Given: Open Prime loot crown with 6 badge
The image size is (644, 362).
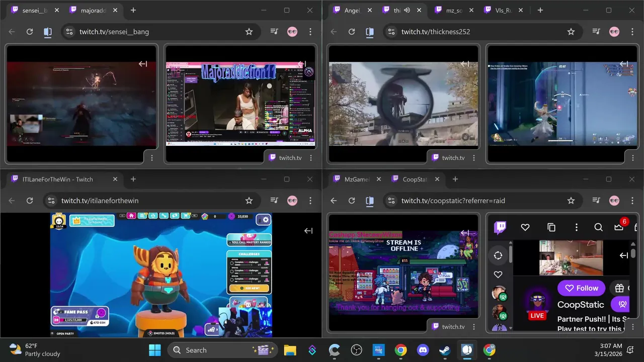Looking at the screenshot, I should pos(619,227).
